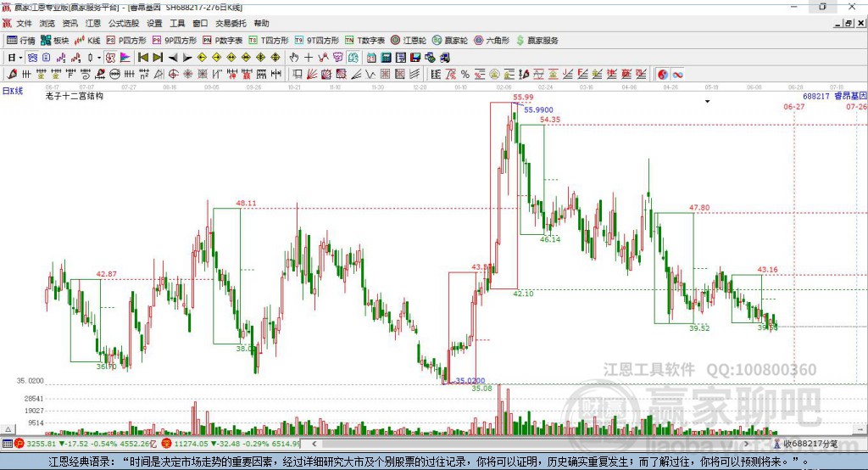Open the 浏览 menu
Viewport: 868px width, 470px height.
(47, 23)
